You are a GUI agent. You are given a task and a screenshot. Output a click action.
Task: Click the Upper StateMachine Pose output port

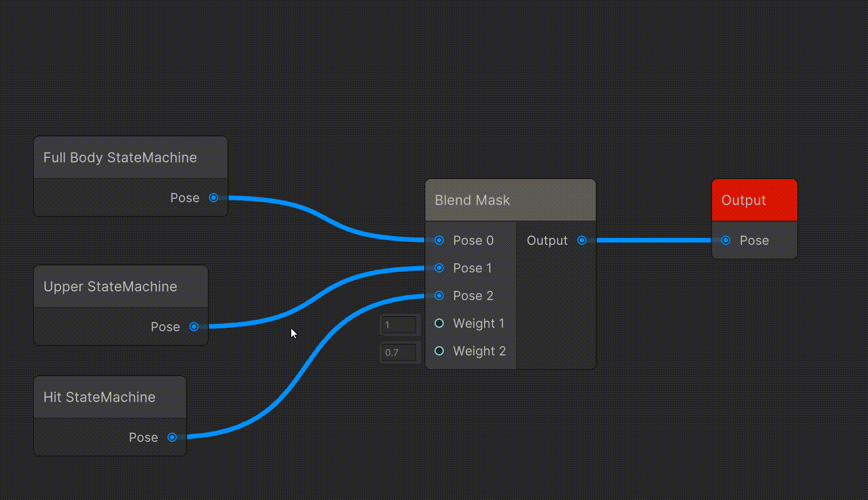click(194, 327)
